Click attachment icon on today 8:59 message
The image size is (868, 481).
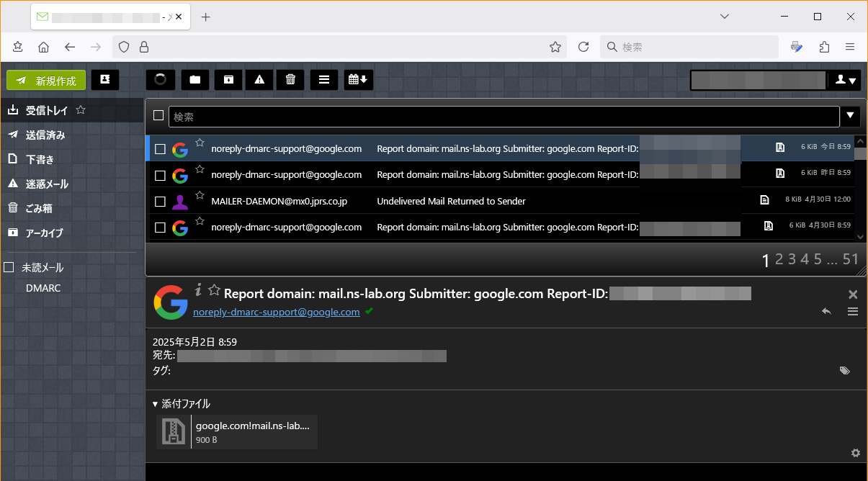(x=779, y=147)
